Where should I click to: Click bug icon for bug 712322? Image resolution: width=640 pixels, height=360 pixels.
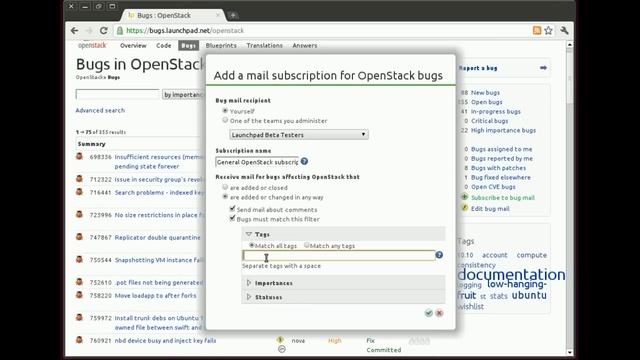click(80, 179)
